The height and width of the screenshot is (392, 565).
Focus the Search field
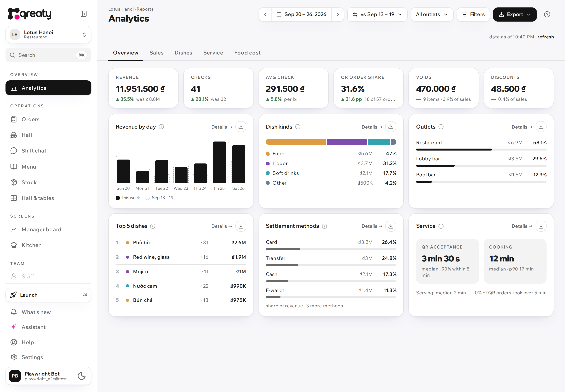click(x=48, y=55)
